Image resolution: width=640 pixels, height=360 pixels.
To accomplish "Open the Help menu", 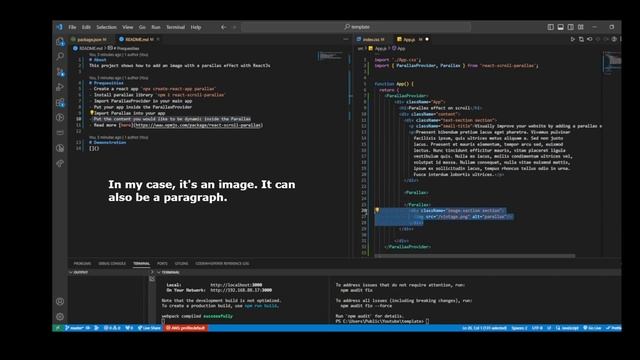I will [x=196, y=27].
